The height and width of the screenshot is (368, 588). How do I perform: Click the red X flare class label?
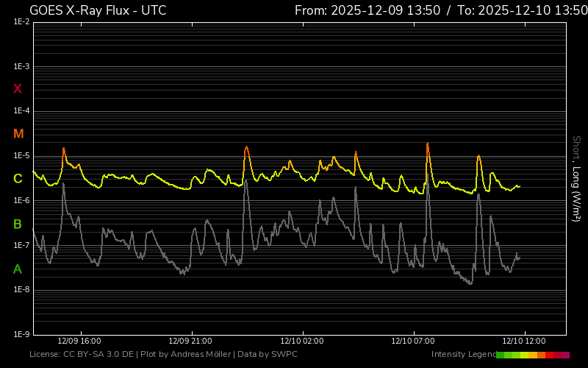point(18,89)
